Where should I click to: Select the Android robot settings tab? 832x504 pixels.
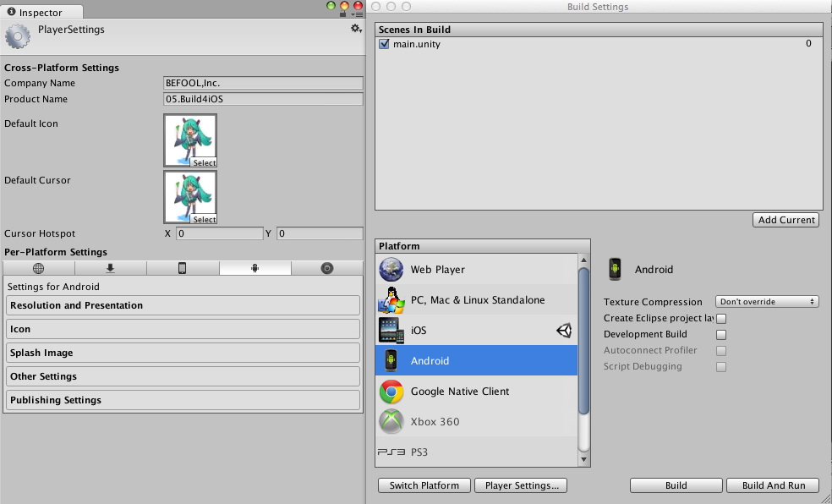(255, 268)
